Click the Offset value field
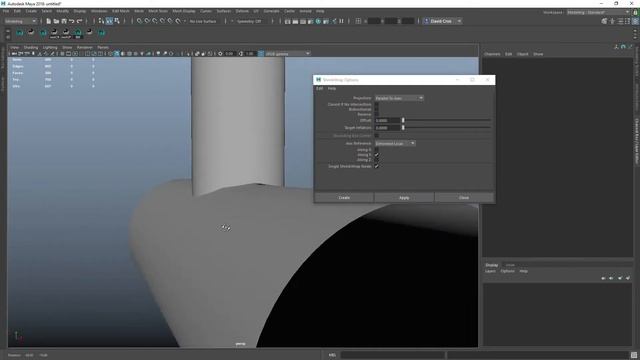 click(387, 120)
